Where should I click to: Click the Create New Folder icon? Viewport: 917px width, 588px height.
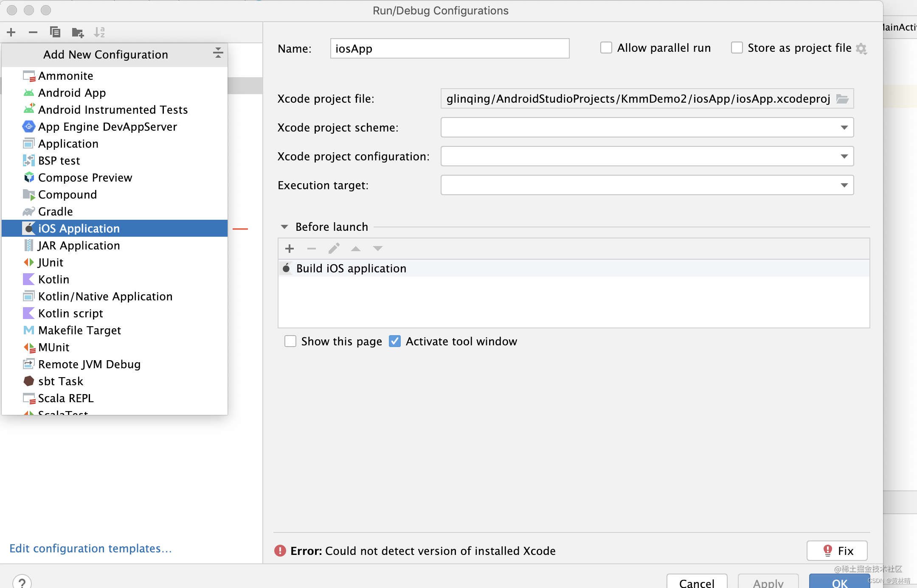pos(78,32)
